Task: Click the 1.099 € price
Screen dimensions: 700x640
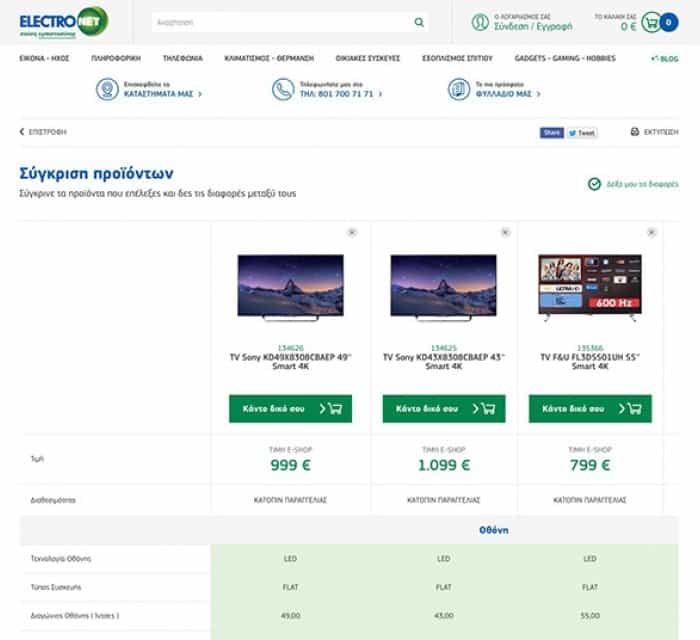Action: click(444, 465)
